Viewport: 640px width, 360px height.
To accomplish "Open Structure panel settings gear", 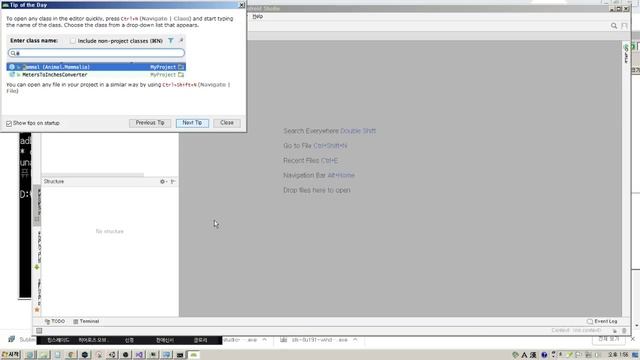I will point(163,181).
